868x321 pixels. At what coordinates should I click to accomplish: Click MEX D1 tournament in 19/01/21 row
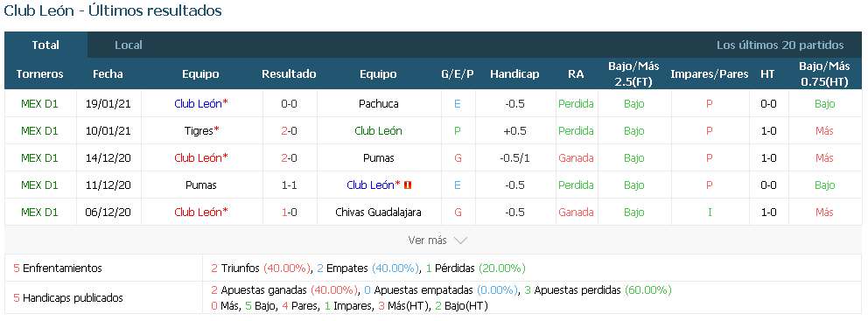tap(40, 104)
